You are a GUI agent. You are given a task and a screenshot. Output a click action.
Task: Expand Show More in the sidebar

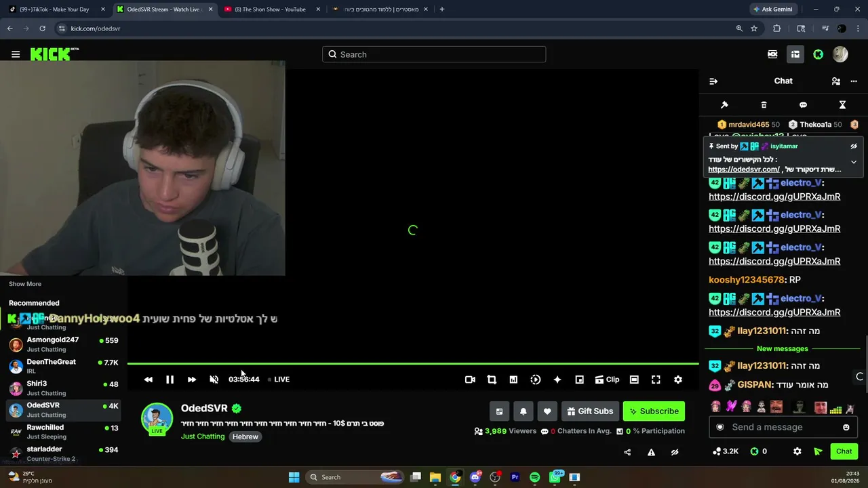click(x=25, y=284)
